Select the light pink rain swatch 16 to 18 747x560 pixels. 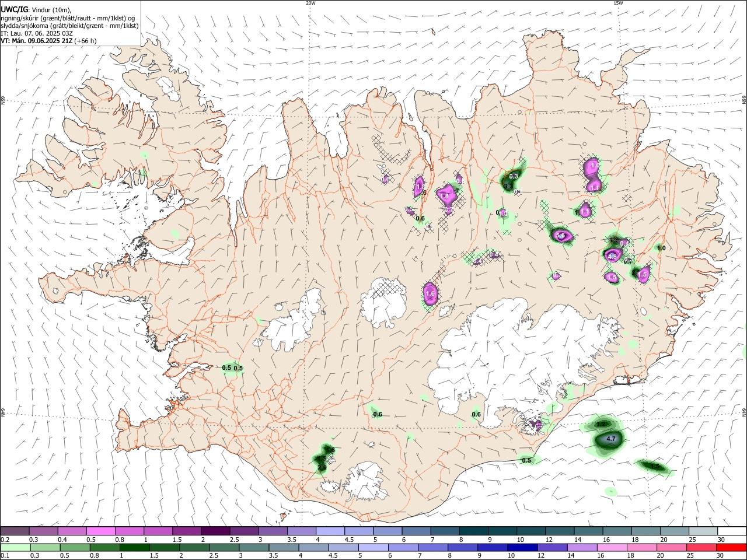[612, 547]
